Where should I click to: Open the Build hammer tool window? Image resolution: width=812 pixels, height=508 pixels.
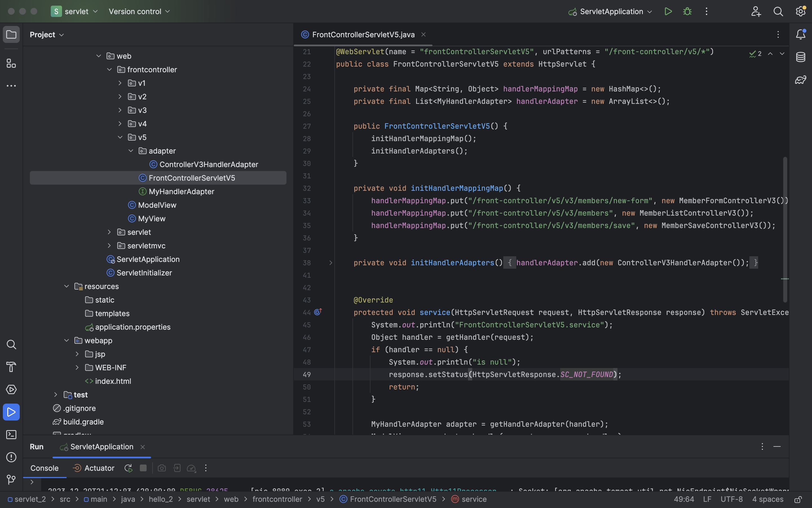tap(11, 367)
